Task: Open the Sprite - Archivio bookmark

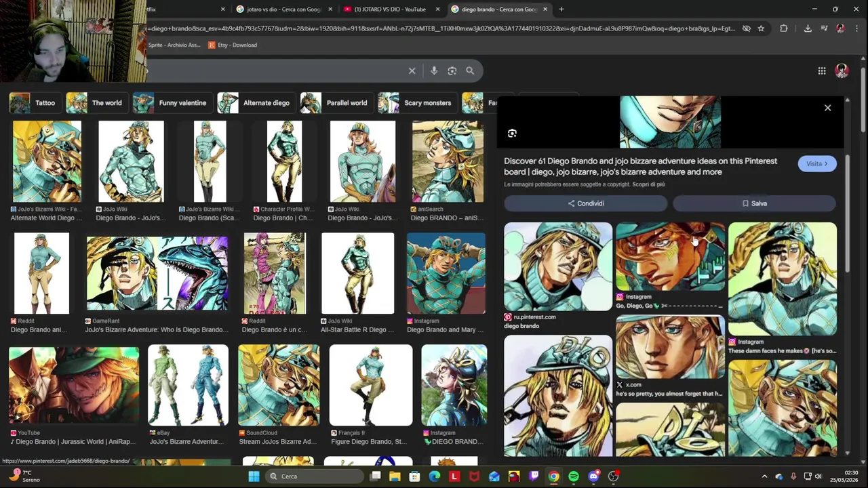Action: point(174,45)
